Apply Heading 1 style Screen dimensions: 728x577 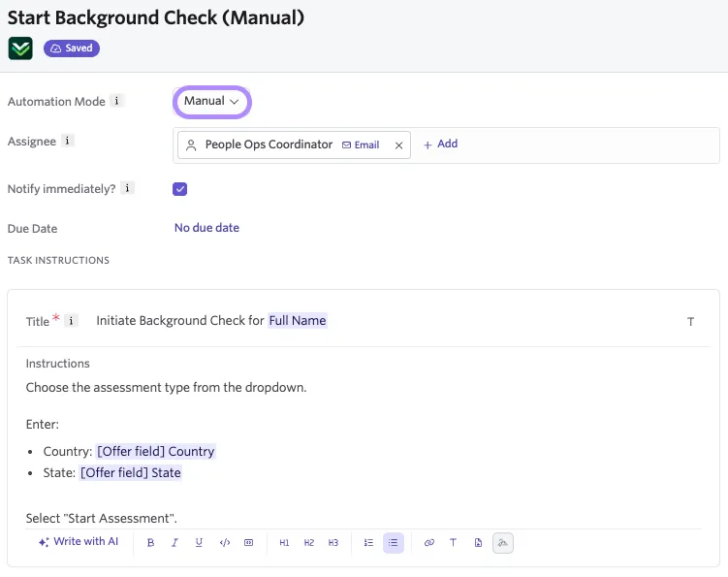(284, 543)
